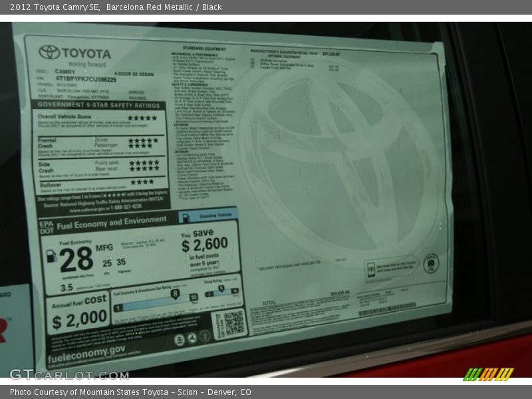Click the Rollover four-star rating

[142, 182]
